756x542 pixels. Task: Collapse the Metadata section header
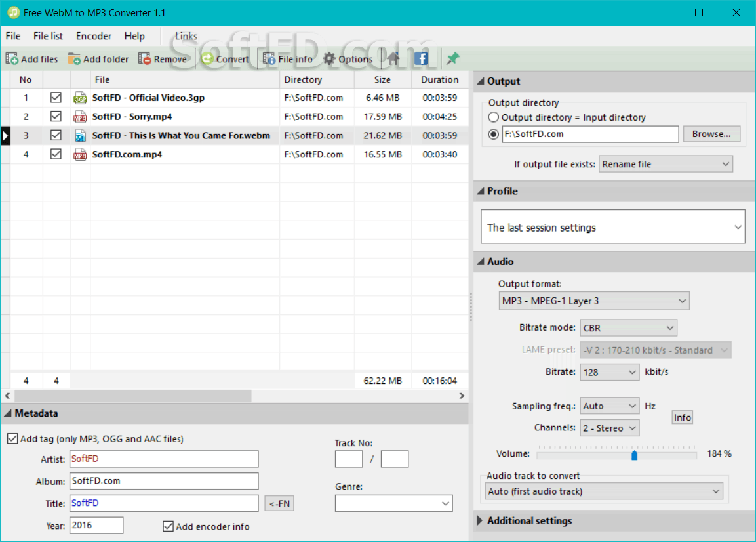tap(234, 413)
